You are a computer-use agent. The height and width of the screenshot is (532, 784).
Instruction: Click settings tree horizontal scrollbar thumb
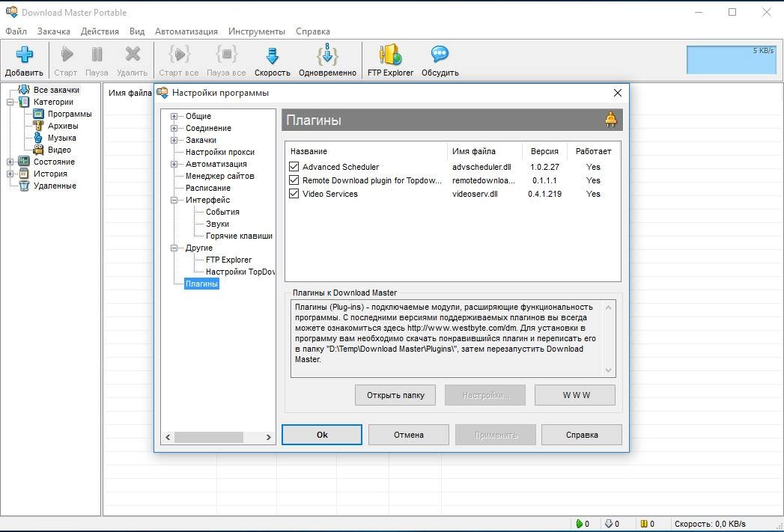pos(208,437)
